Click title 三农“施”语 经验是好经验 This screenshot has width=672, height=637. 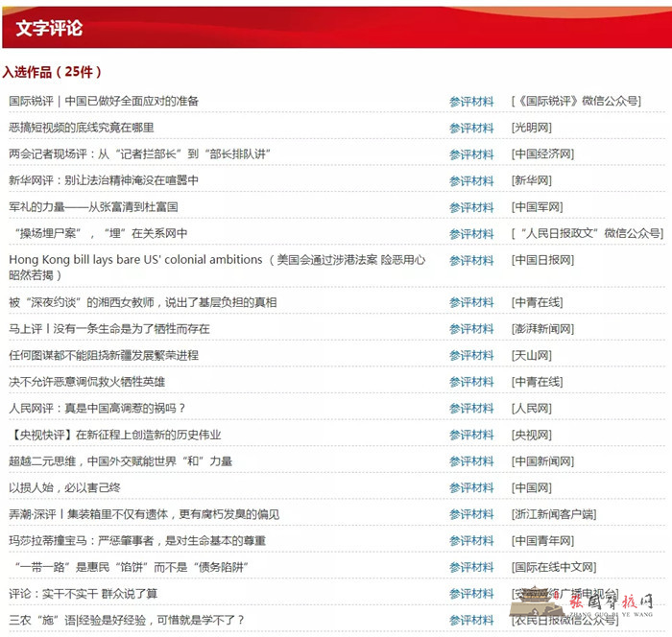pyautogui.click(x=127, y=620)
